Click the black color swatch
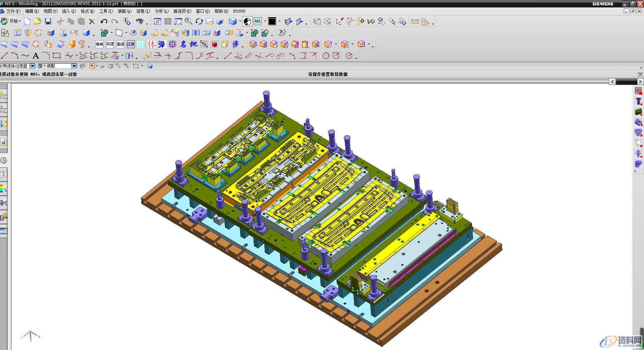The image size is (644, 350). (272, 22)
